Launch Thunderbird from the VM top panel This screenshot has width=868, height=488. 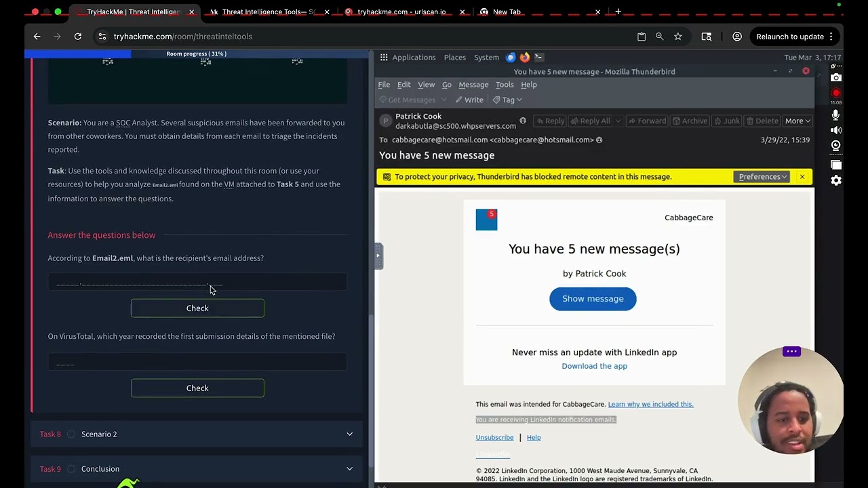[x=511, y=57]
